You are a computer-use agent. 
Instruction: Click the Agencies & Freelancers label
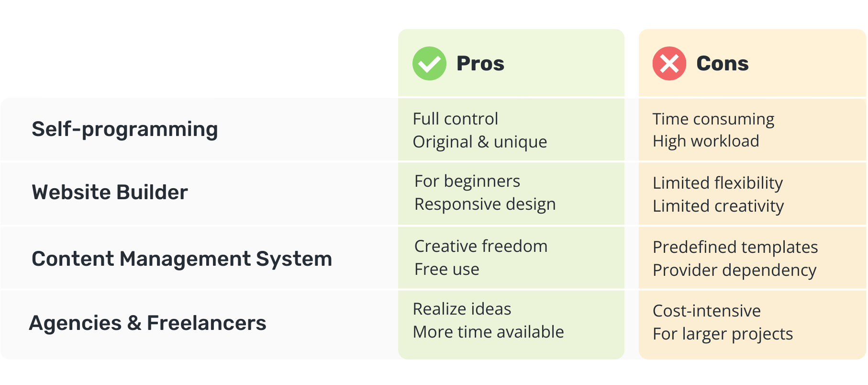pyautogui.click(x=148, y=323)
